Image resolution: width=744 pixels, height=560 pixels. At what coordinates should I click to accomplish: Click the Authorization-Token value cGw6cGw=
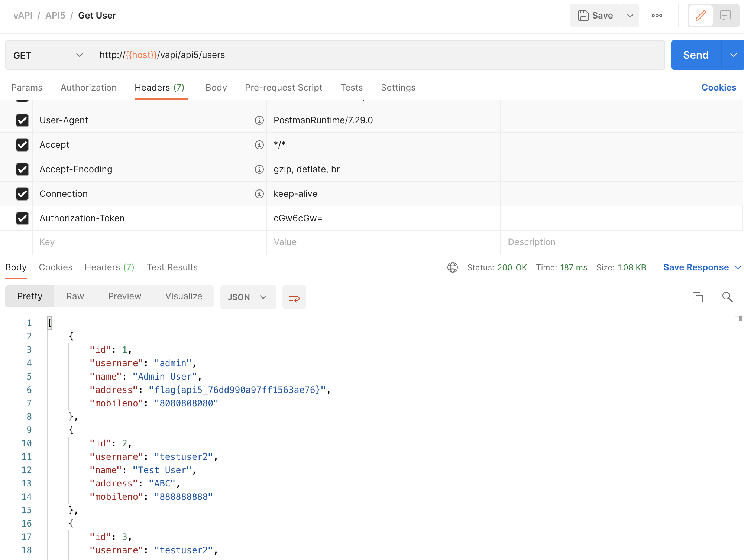coord(298,218)
